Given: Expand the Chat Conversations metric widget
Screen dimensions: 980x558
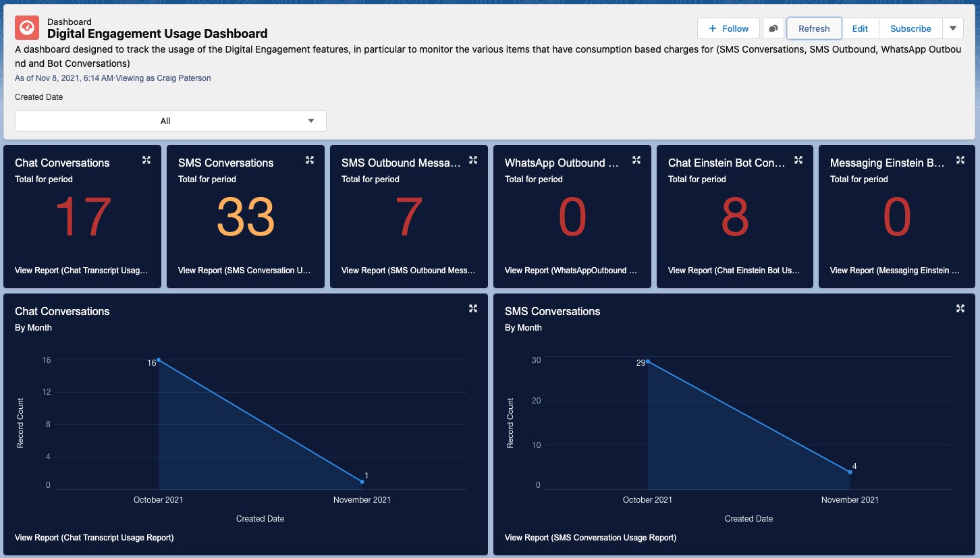Looking at the screenshot, I should [x=146, y=160].
